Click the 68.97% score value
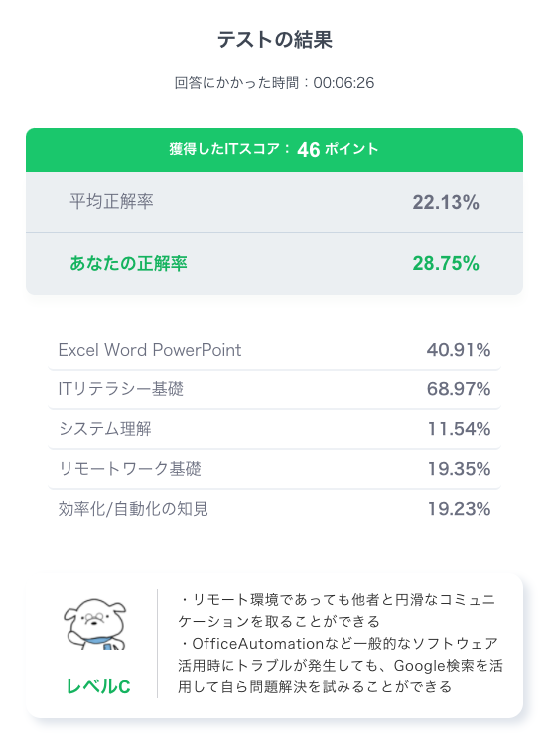Image resolution: width=549 pixels, height=756 pixels. coord(459,389)
